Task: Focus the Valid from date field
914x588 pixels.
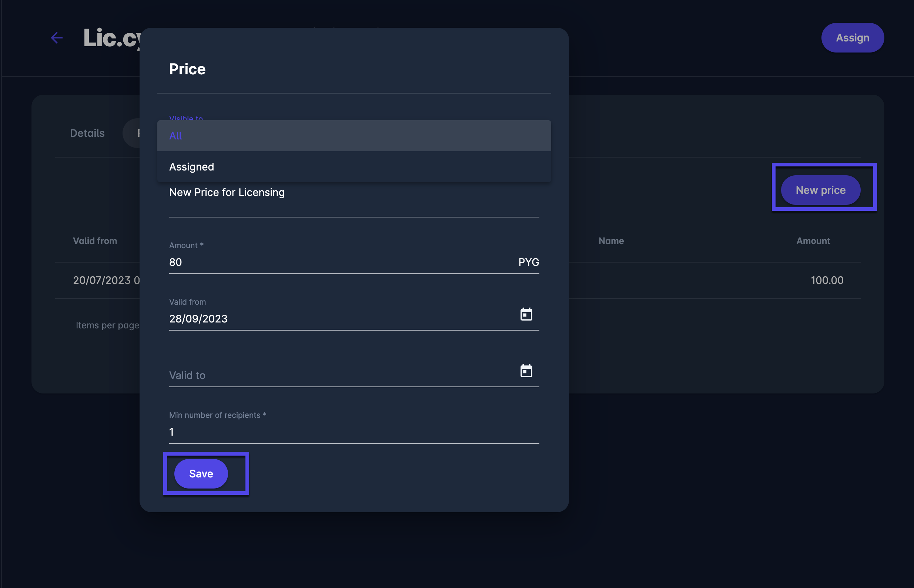Action: [x=340, y=319]
